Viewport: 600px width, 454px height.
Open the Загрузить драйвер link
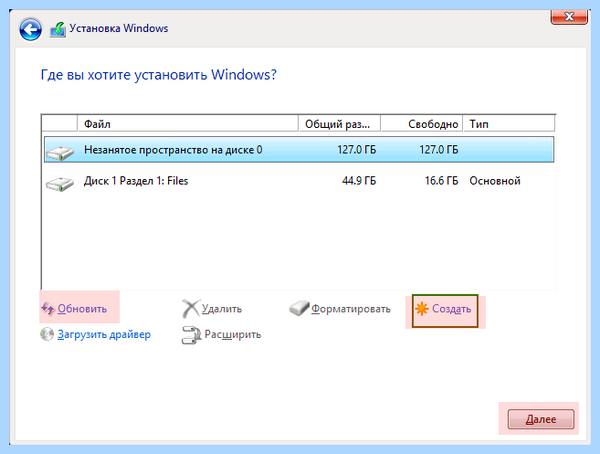point(104,334)
